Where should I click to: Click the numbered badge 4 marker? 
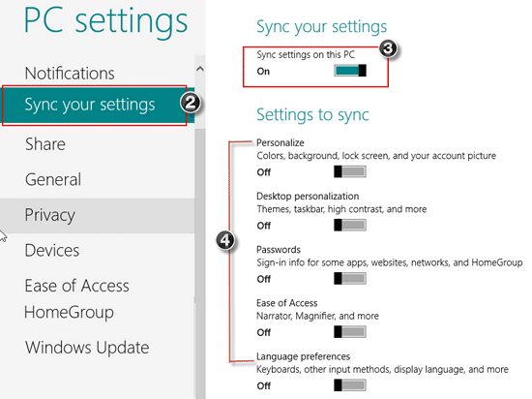225,241
